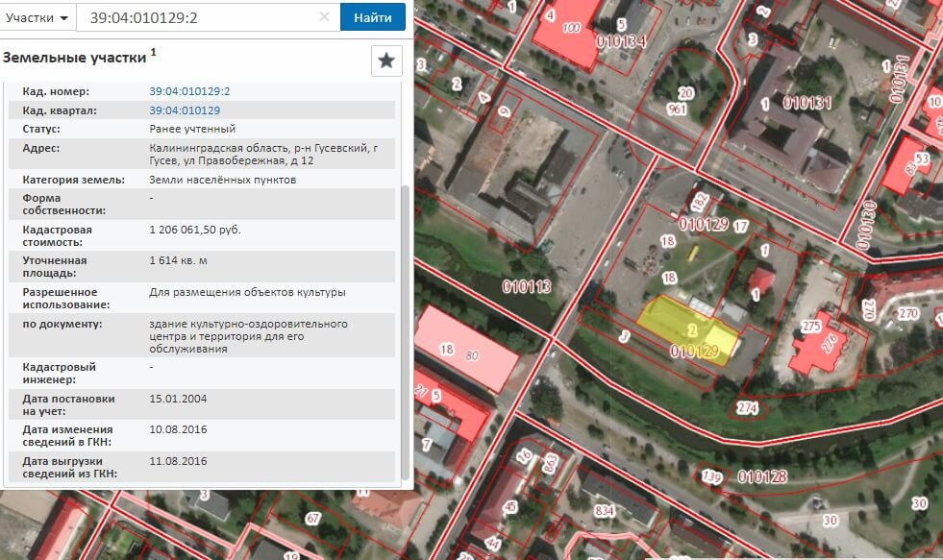The height and width of the screenshot is (560, 943).
Task: Clear the search field with X icon
Action: coord(324,17)
